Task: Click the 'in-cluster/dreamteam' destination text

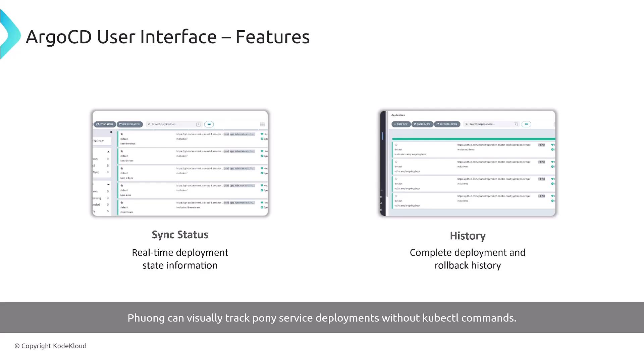Action: pyautogui.click(x=188, y=207)
